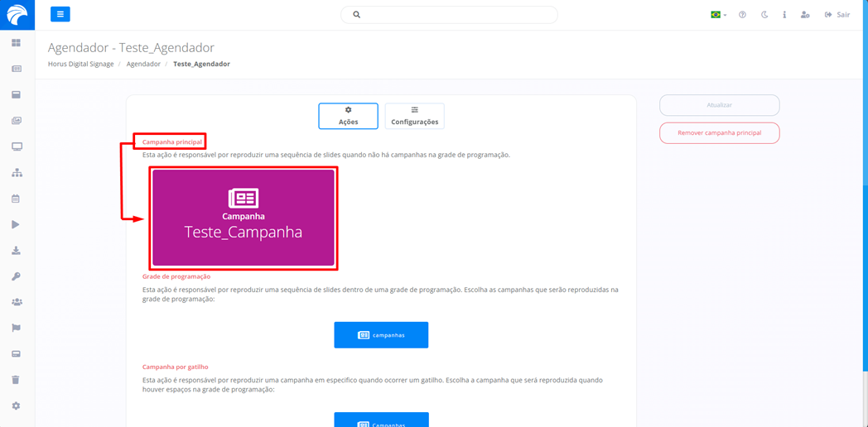Click the Sair logout link
Image resolution: width=868 pixels, height=427 pixels.
pos(837,15)
